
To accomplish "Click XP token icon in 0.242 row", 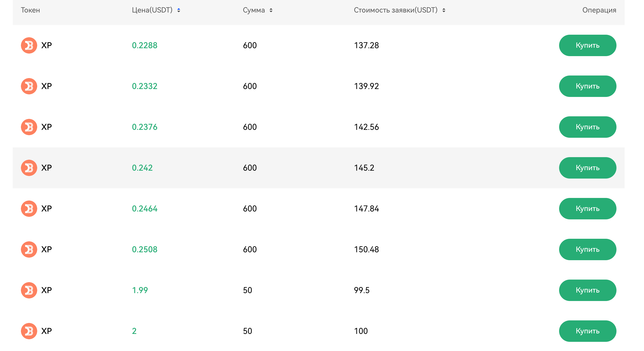I will [x=29, y=168].
